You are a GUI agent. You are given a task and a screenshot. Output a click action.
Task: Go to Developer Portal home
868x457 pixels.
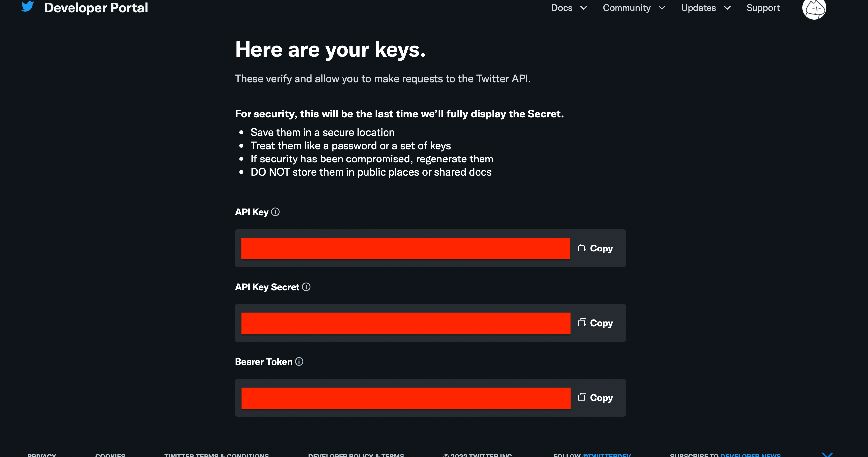(x=96, y=8)
